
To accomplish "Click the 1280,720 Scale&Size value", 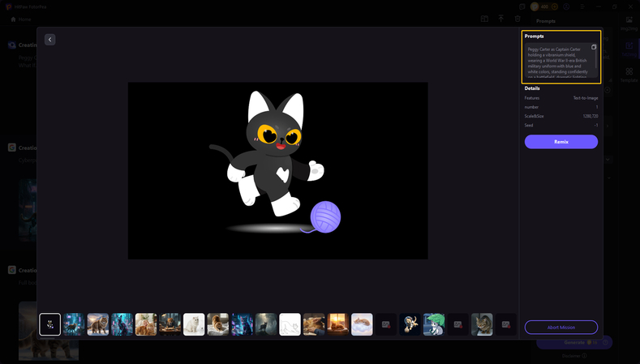I will pyautogui.click(x=591, y=116).
